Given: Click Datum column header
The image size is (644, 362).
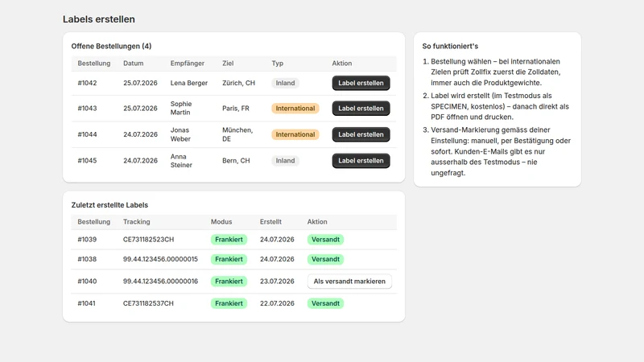Looking at the screenshot, I should coord(134,64).
